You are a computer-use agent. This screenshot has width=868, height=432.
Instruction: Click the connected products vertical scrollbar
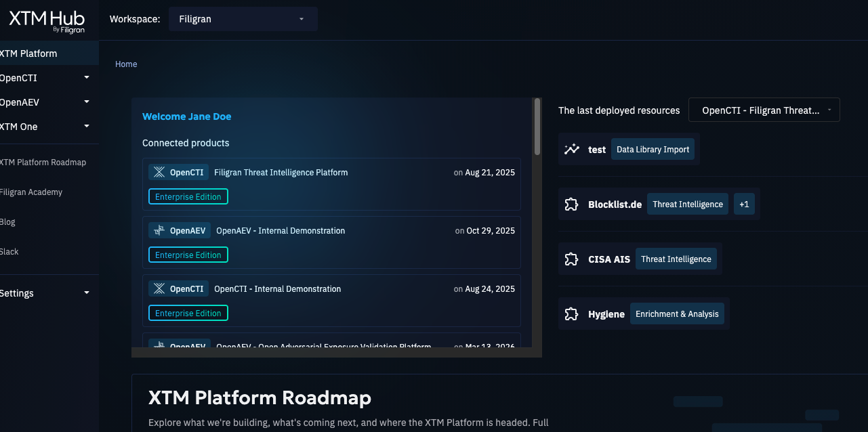pyautogui.click(x=537, y=127)
